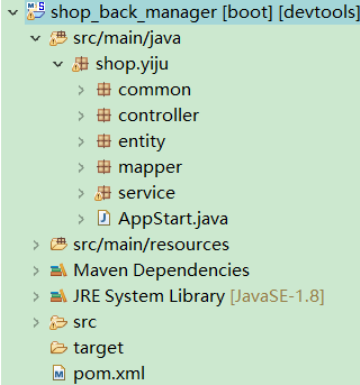The height and width of the screenshot is (385, 360).
Task: Click the JRE System Library icon
Action: click(x=59, y=296)
